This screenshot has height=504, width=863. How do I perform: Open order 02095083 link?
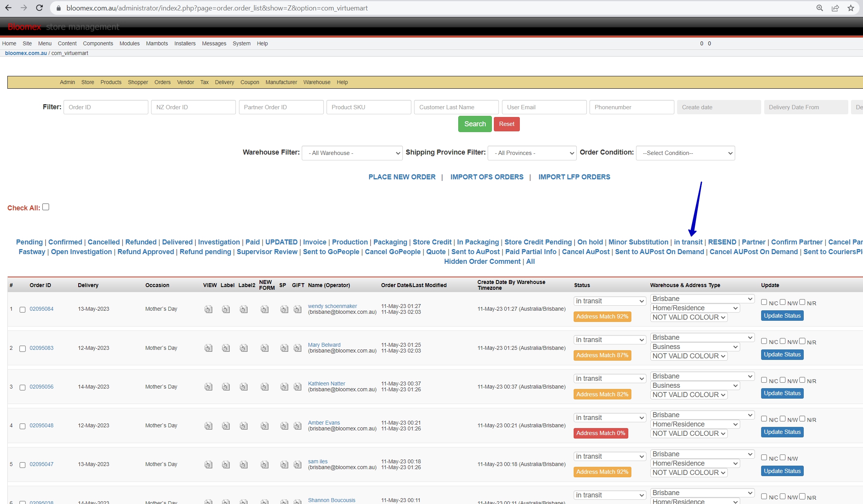(x=41, y=348)
